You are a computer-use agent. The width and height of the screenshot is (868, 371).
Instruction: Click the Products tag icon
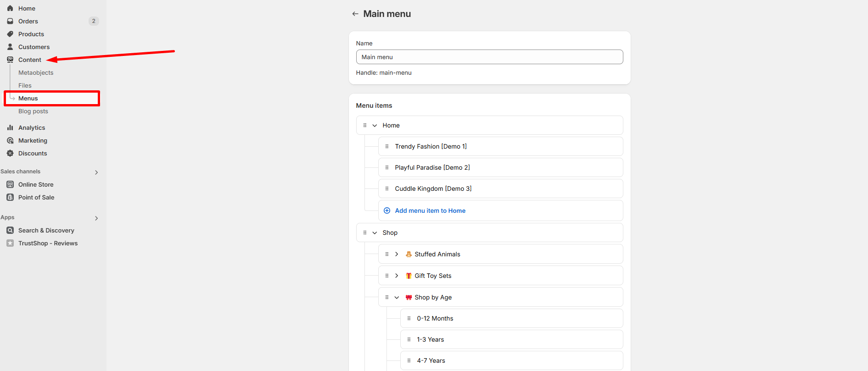tap(10, 34)
